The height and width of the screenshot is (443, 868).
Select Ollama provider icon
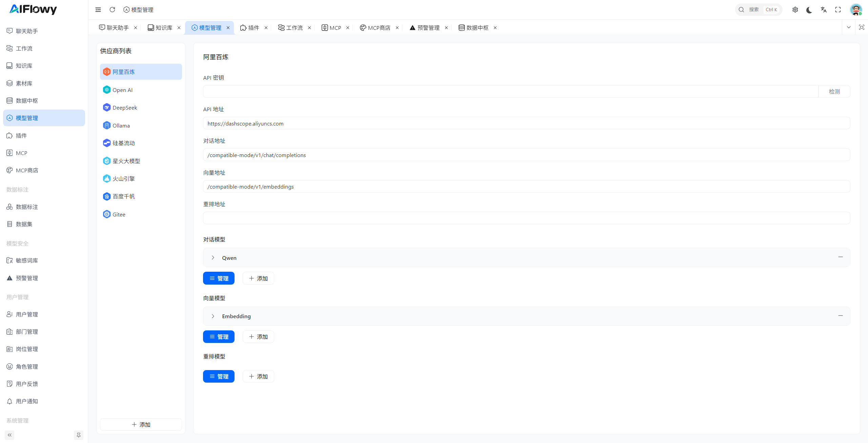pyautogui.click(x=107, y=126)
